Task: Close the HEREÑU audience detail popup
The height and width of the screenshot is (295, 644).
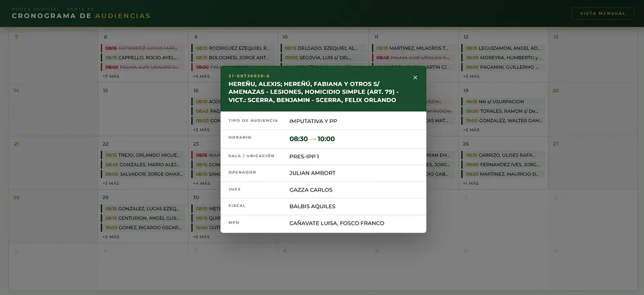Action: [415, 78]
